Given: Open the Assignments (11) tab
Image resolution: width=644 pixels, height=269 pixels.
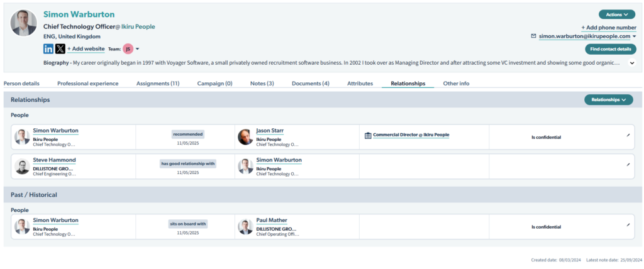Looking at the screenshot, I should pyautogui.click(x=158, y=84).
